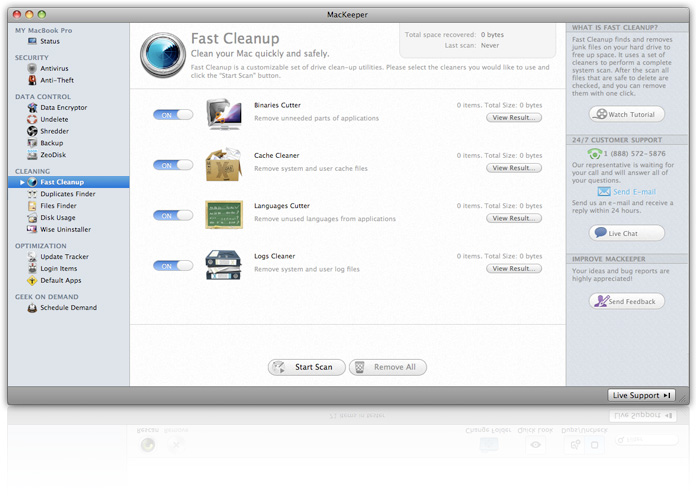The width and height of the screenshot is (696, 496).
Task: Start the scan with Start Scan button
Action: pyautogui.click(x=306, y=367)
